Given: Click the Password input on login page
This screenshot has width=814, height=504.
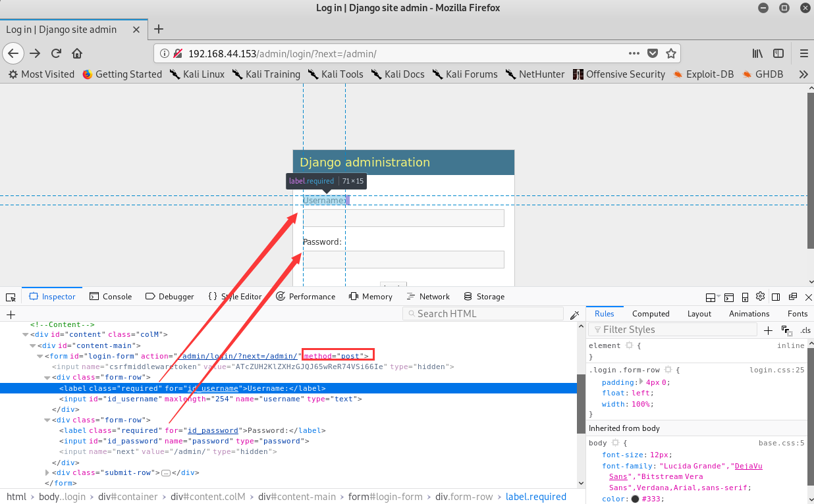Looking at the screenshot, I should pyautogui.click(x=404, y=259).
